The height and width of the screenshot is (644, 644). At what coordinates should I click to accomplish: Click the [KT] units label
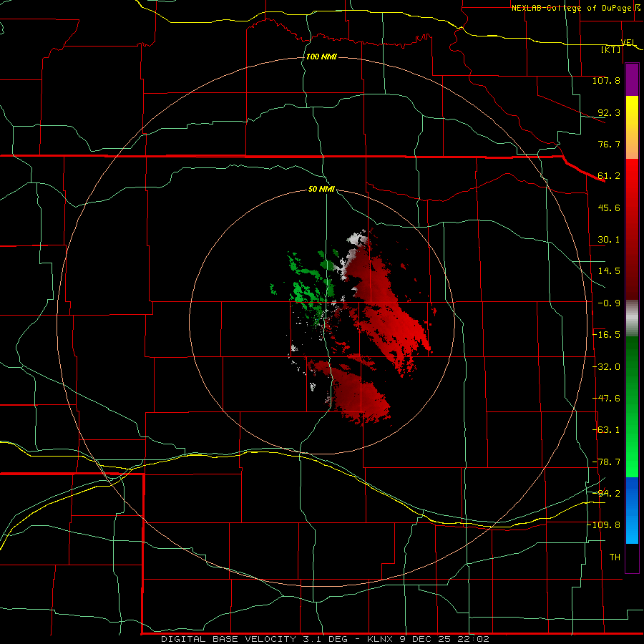click(x=611, y=49)
